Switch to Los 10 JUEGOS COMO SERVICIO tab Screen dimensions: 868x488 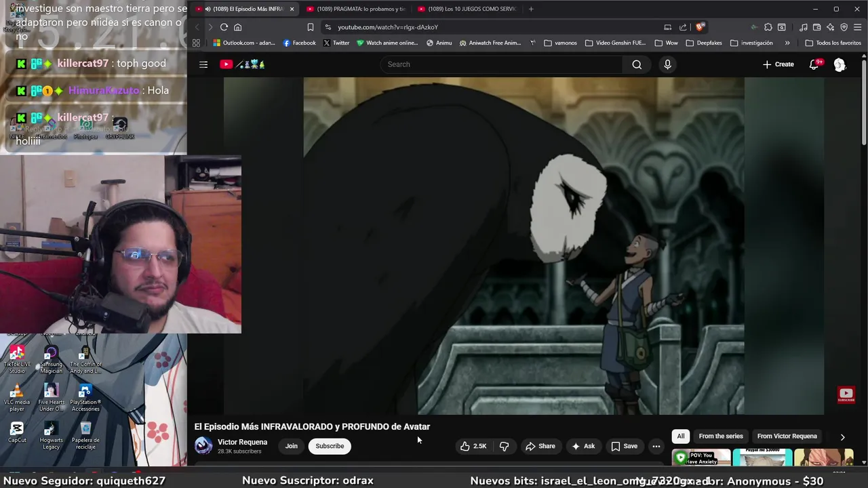coord(467,9)
